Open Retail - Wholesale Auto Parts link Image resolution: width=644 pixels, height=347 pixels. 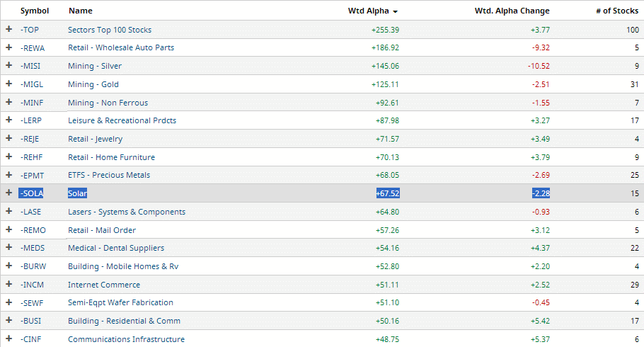coord(121,47)
